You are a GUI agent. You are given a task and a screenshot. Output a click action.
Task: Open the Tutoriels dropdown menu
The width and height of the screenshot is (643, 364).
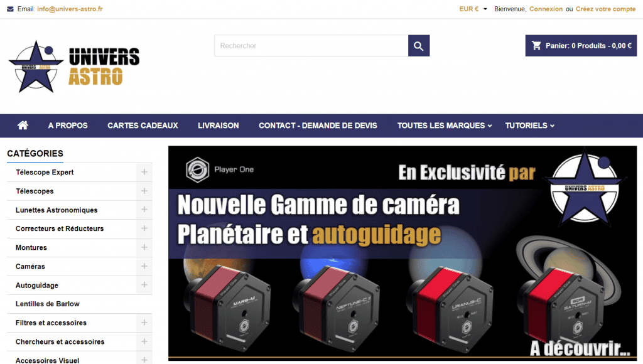click(529, 126)
